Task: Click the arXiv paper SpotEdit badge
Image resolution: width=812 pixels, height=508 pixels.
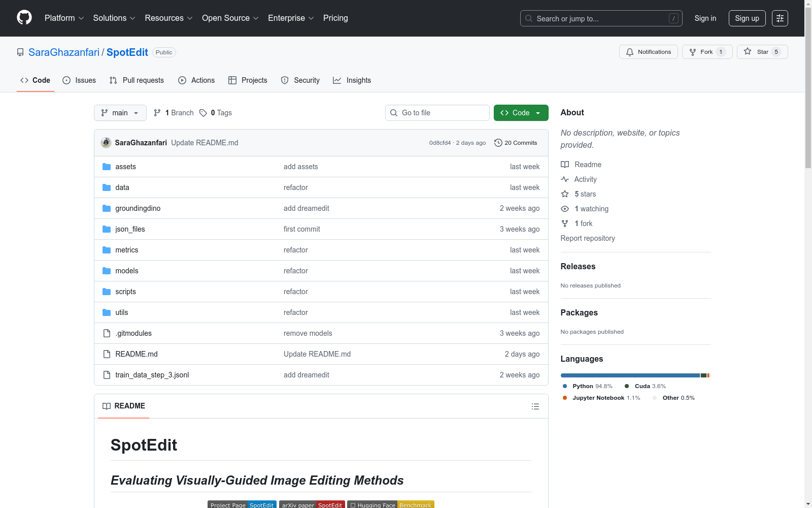Action: click(x=312, y=504)
